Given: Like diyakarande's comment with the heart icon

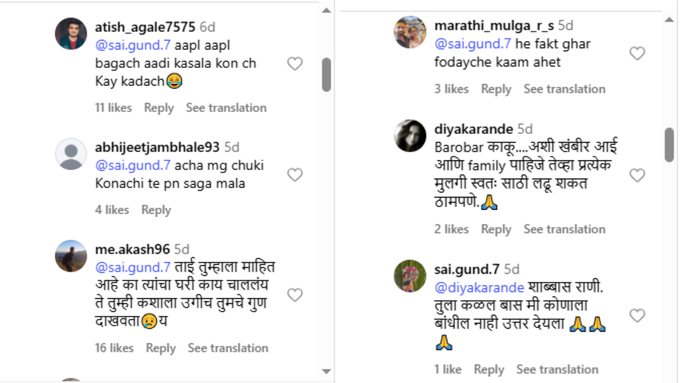Looking at the screenshot, I should pos(637,175).
